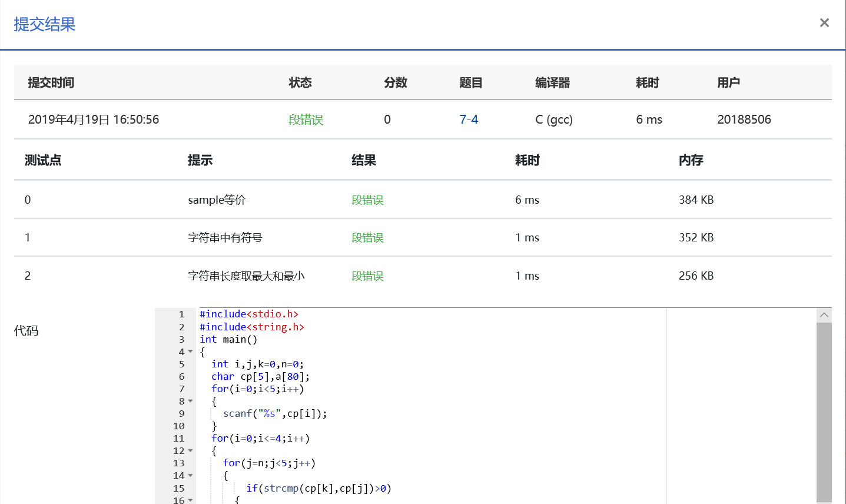Click code line int main()
846x504 pixels.
(x=228, y=340)
